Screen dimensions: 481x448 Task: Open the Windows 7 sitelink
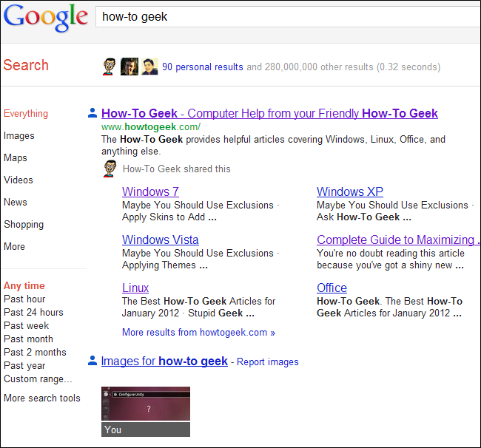click(x=150, y=191)
